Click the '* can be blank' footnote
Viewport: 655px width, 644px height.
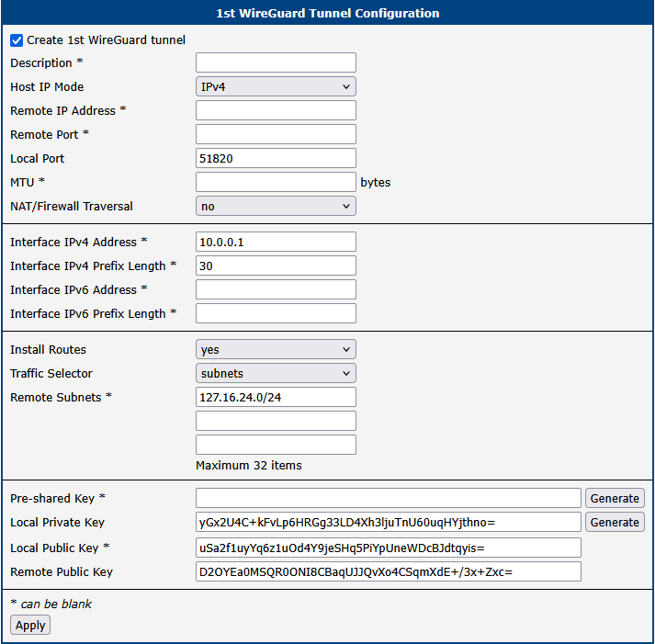coord(51,604)
